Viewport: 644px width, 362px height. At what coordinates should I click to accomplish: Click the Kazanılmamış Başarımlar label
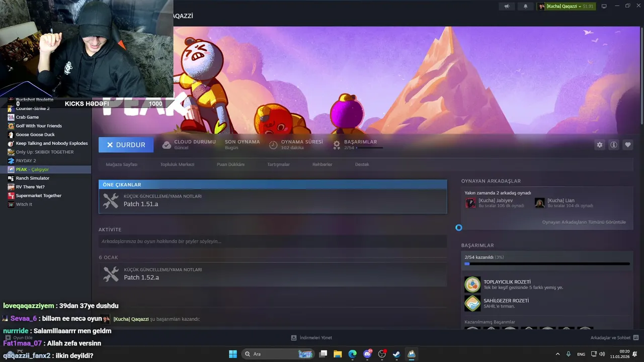(x=490, y=322)
